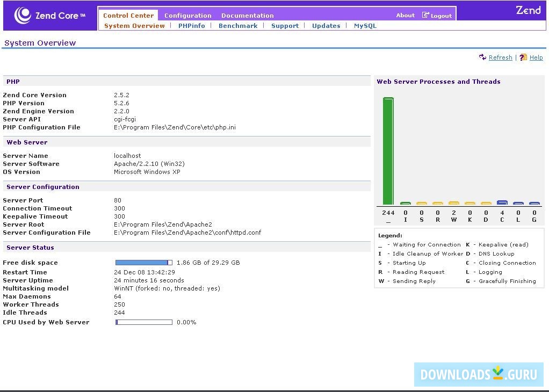
Task: Click the httpd.conf file path
Action: point(187,233)
